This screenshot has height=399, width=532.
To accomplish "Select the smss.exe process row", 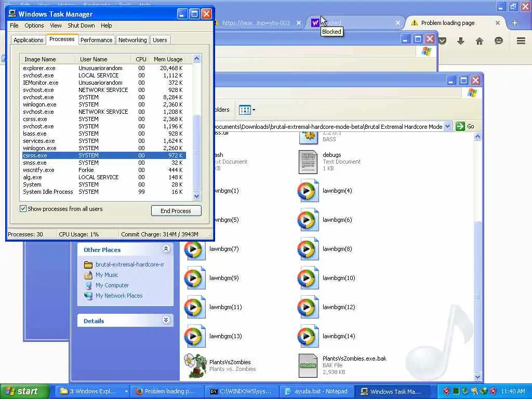I will 103,163.
